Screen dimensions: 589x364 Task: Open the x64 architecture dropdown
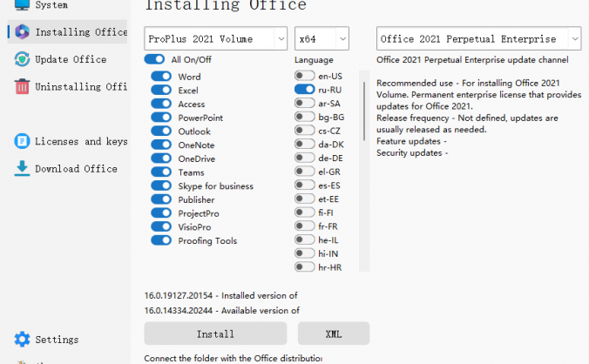322,38
